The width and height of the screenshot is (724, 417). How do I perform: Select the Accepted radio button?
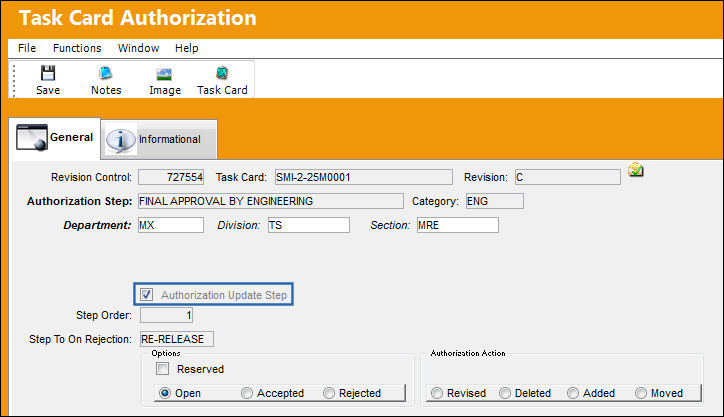click(247, 393)
